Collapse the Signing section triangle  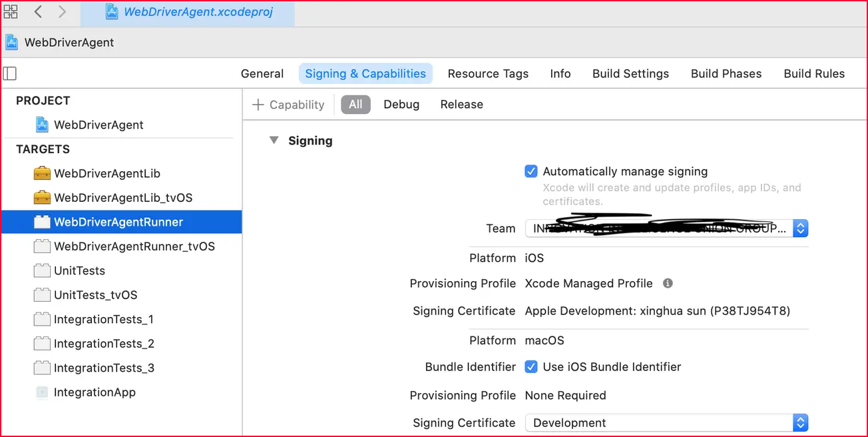pos(274,141)
